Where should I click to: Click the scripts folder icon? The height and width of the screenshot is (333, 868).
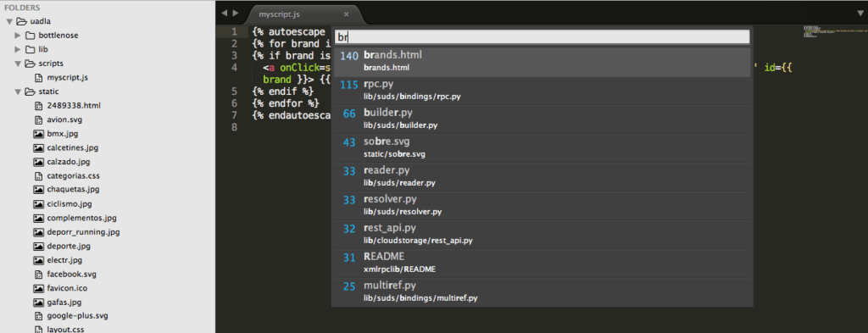click(x=30, y=64)
